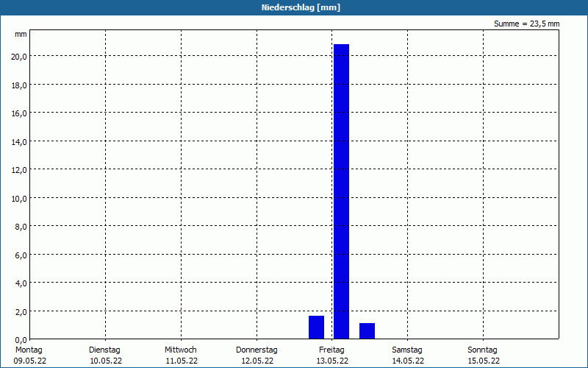Image resolution: width=588 pixels, height=368 pixels.
Task: Click the date '12.05.22'
Action: coord(257,361)
